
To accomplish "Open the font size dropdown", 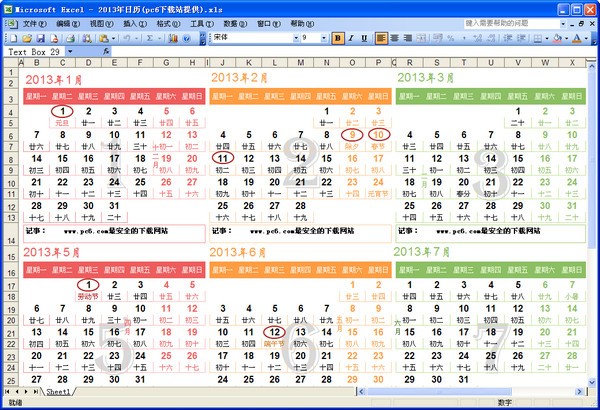I will (325, 37).
